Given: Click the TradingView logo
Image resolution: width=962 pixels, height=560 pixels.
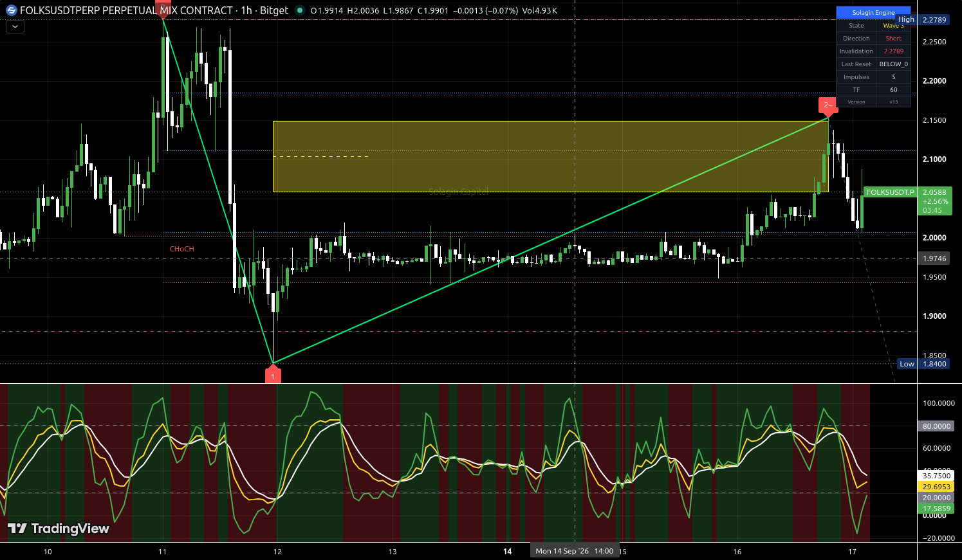Looking at the screenshot, I should 59,528.
